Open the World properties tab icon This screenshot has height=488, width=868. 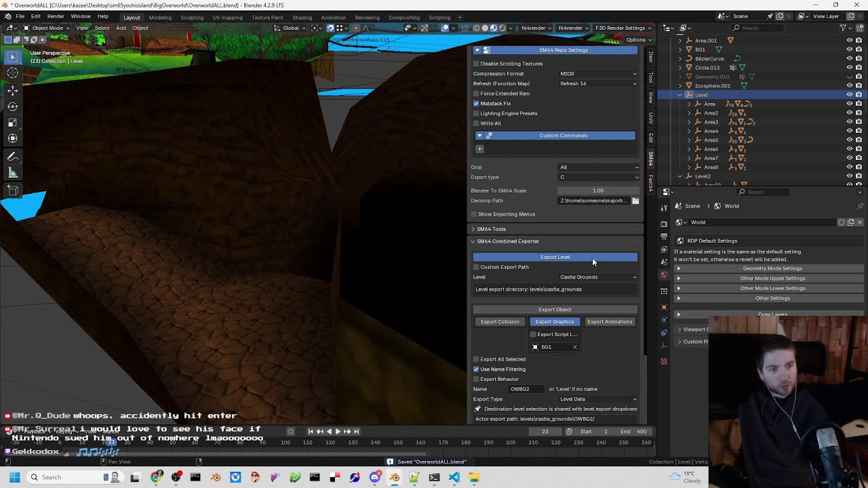coord(664,275)
